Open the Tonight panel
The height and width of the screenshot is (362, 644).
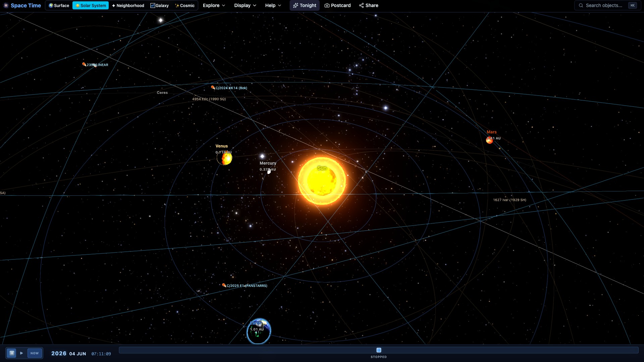(305, 5)
